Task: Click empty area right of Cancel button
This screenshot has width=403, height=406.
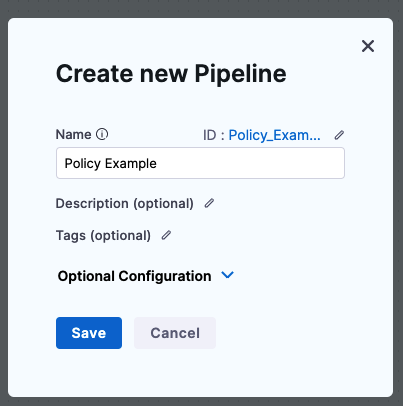Action: coord(300,333)
